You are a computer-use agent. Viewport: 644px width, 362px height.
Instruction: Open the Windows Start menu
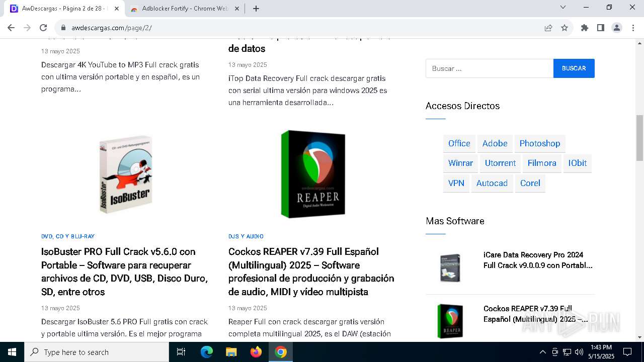tap(12, 352)
